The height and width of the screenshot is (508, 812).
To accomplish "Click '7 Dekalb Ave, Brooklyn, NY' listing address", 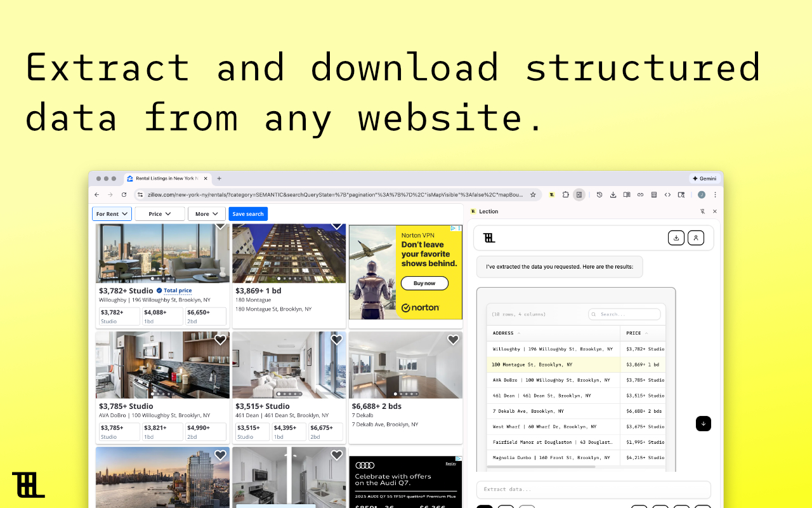I will point(385,424).
